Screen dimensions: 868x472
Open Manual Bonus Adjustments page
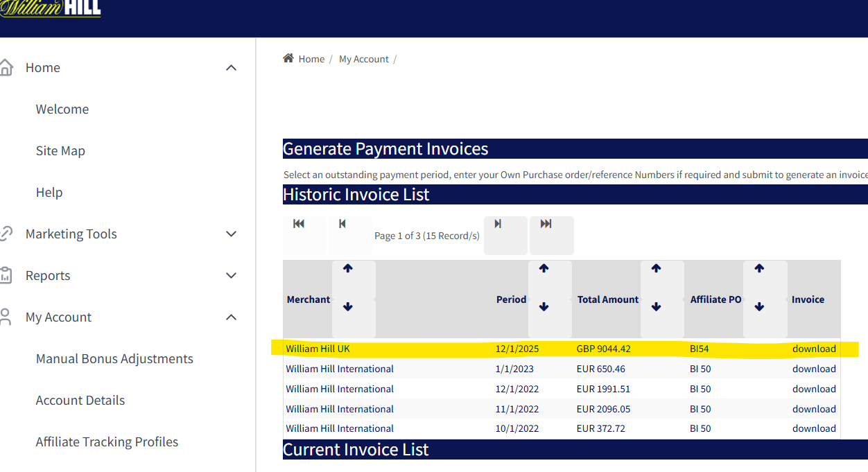[x=114, y=359]
